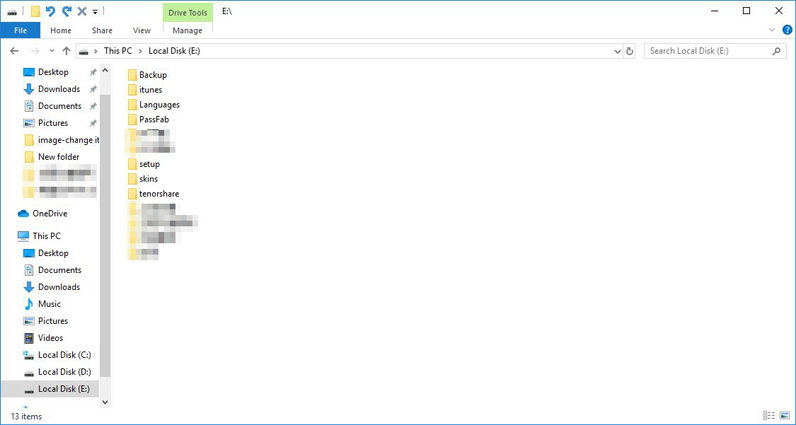The image size is (796, 425).
Task: Click the Delete X icon in title bar
Action: pos(81,11)
